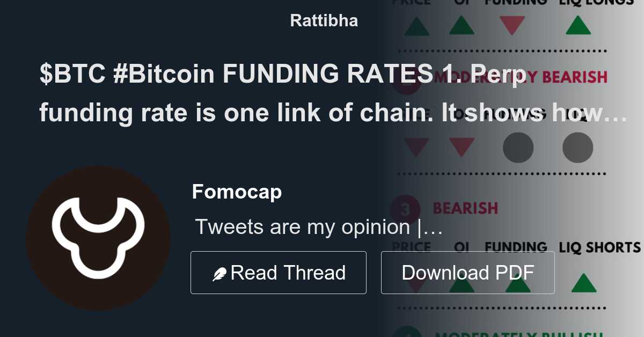
Task: Open the Rattibha home link
Action: point(324,20)
